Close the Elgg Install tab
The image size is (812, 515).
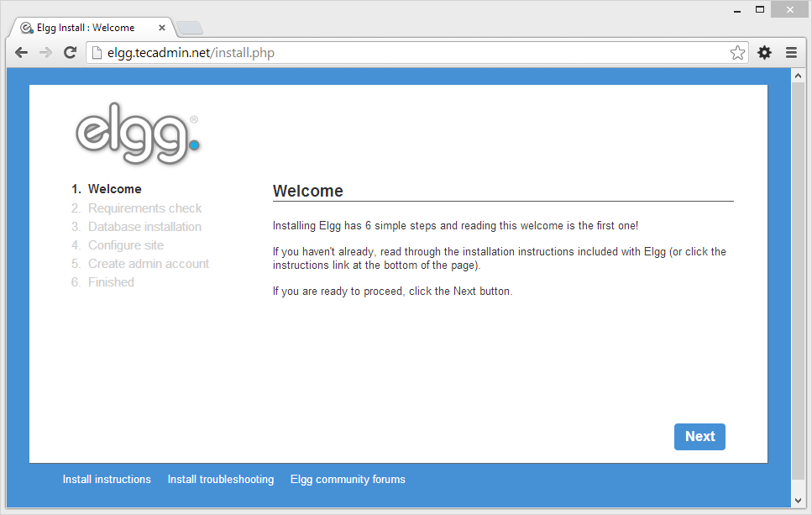[x=162, y=28]
